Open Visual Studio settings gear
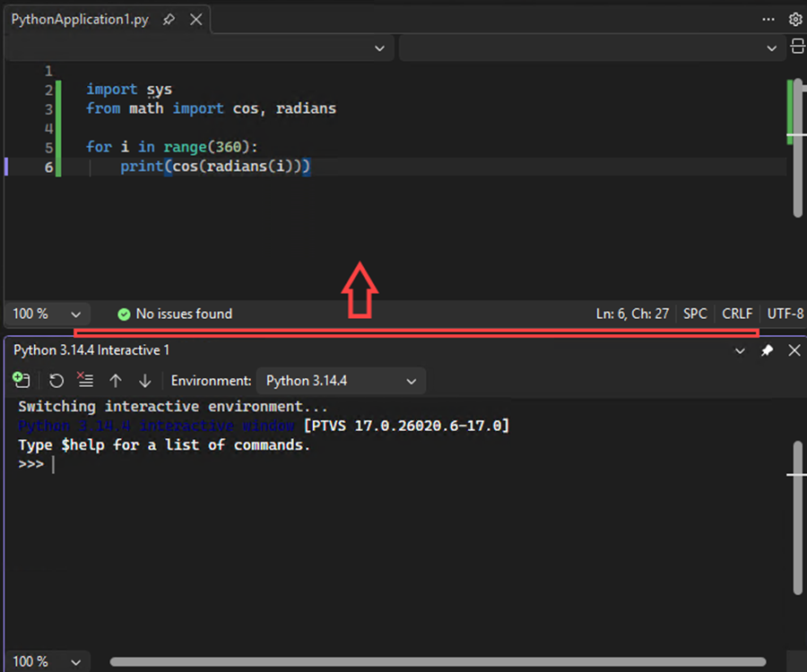Screen dimensions: 807x672 (797, 19)
